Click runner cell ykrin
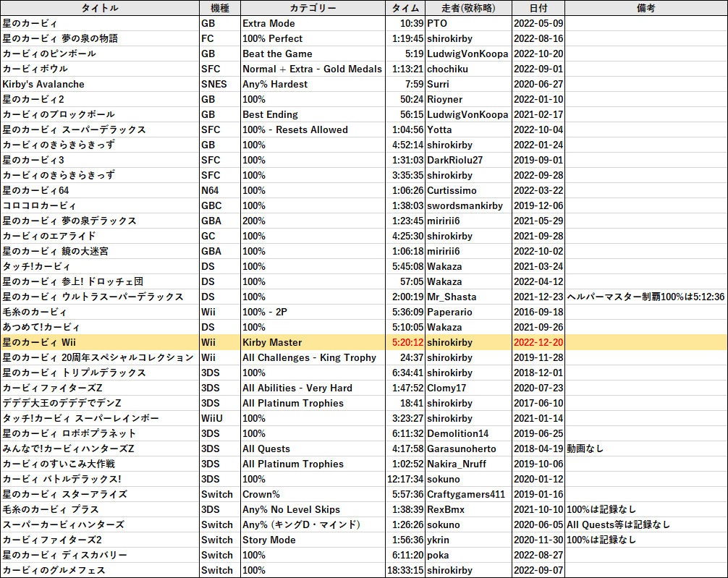Viewport: 728px width, 578px height. [x=468, y=540]
